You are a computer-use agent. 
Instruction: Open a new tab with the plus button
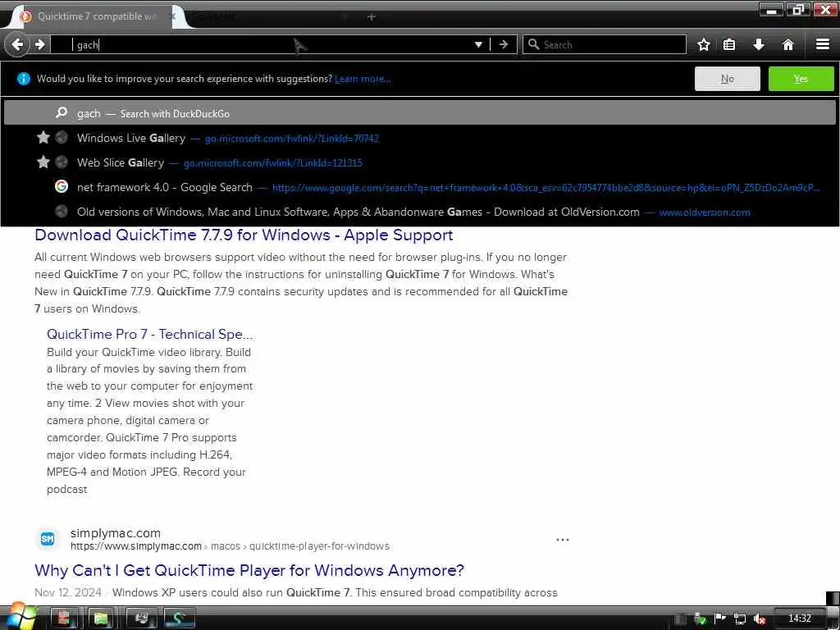click(x=372, y=16)
